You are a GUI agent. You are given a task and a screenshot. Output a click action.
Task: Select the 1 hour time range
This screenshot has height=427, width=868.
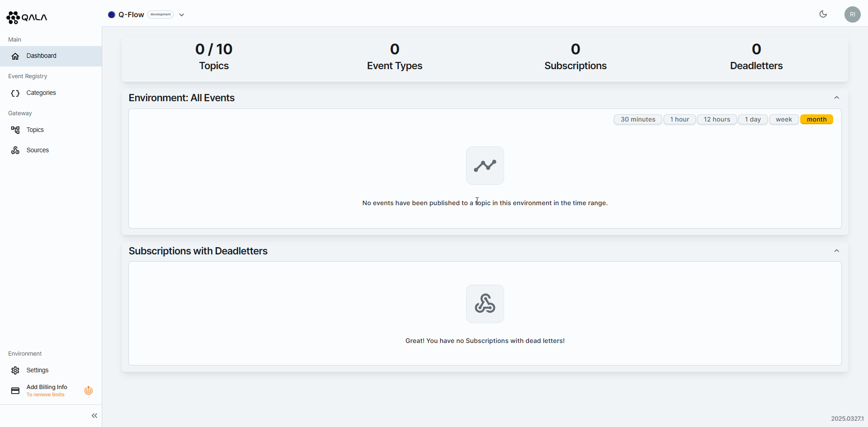[x=679, y=120]
